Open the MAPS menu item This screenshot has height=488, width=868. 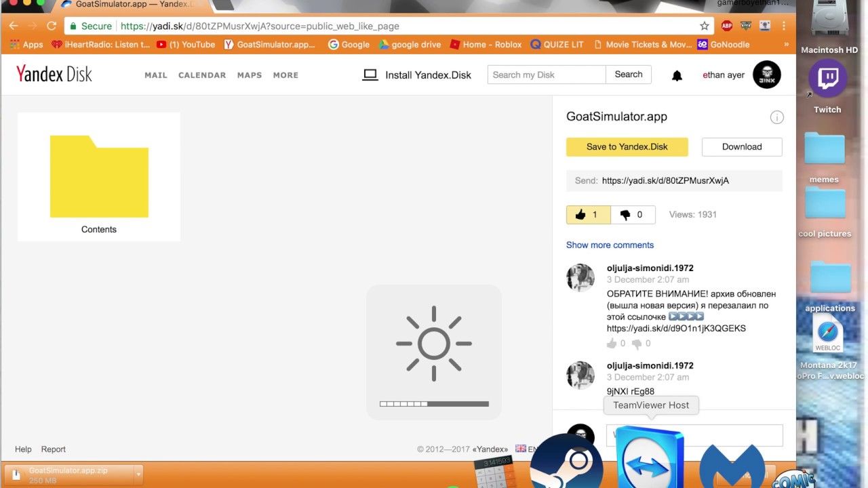(250, 75)
